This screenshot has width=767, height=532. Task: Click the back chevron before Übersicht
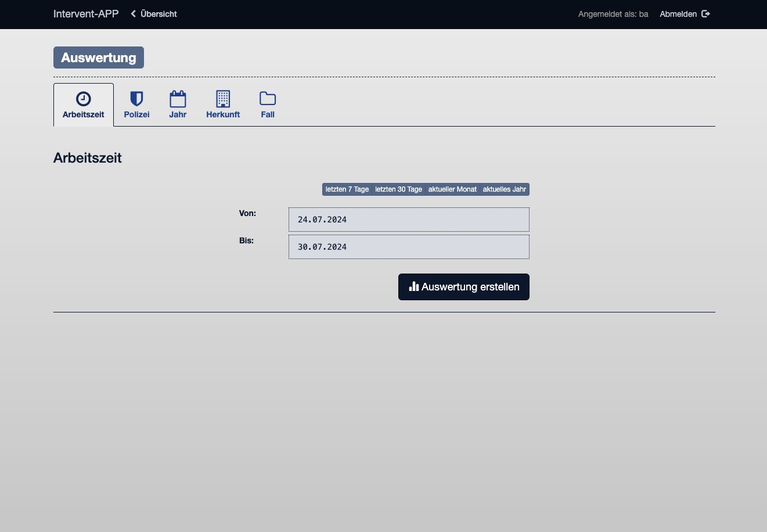[134, 14]
